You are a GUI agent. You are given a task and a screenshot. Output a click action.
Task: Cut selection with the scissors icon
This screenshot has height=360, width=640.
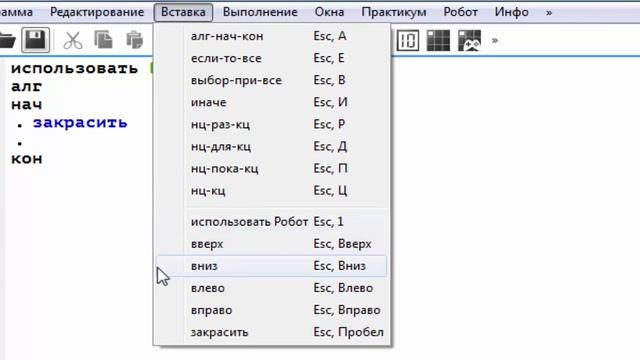(73, 40)
